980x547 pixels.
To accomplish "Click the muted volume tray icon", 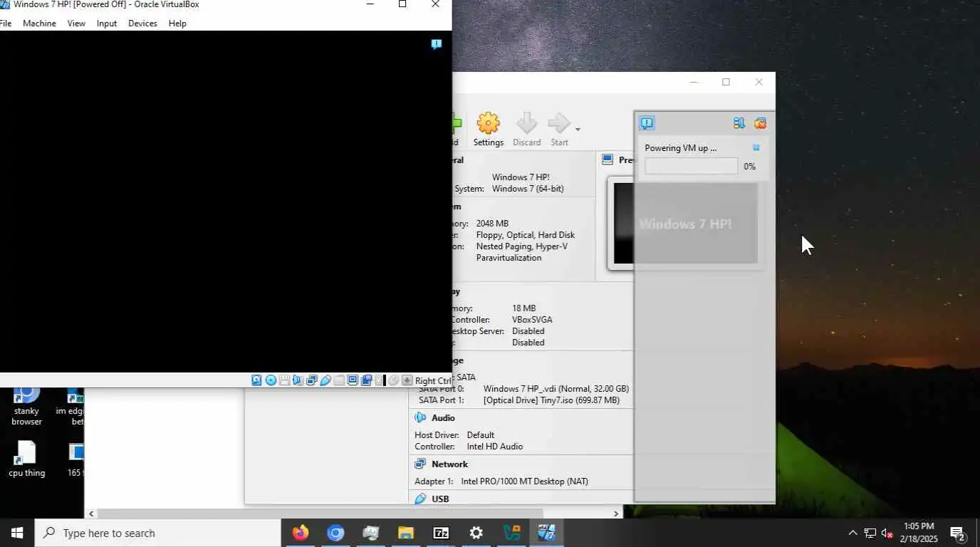I will (887, 533).
